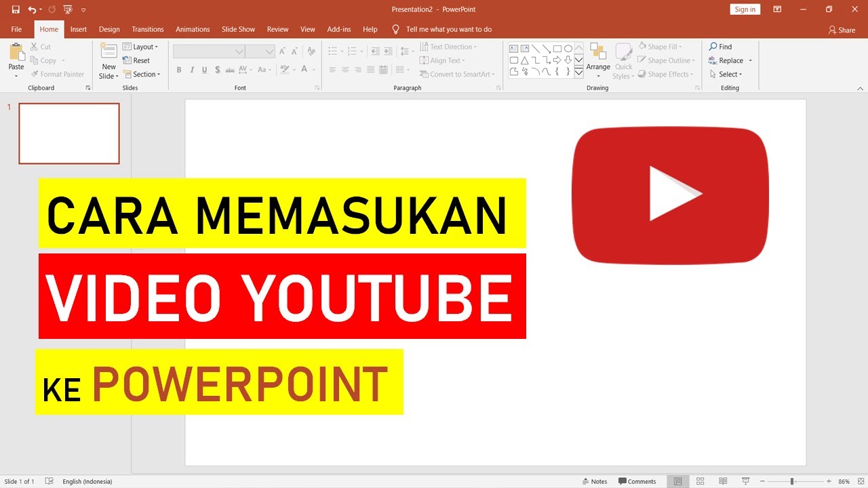
Task: Open the Shape Outline dropdown
Action: (666, 60)
